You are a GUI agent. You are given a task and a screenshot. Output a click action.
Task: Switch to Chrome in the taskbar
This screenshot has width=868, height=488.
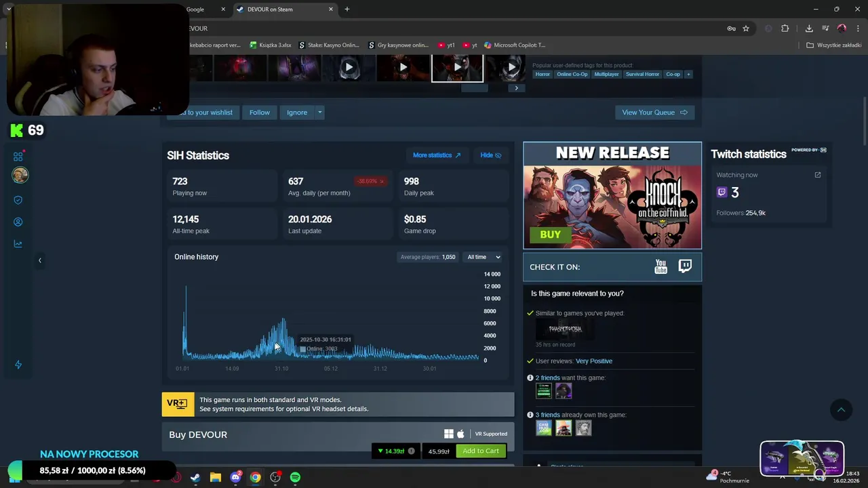tap(255, 477)
